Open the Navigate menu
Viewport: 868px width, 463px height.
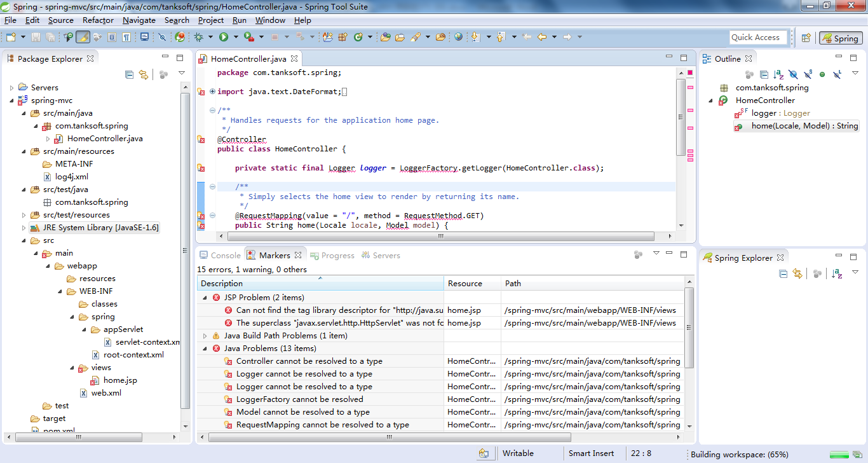[139, 20]
